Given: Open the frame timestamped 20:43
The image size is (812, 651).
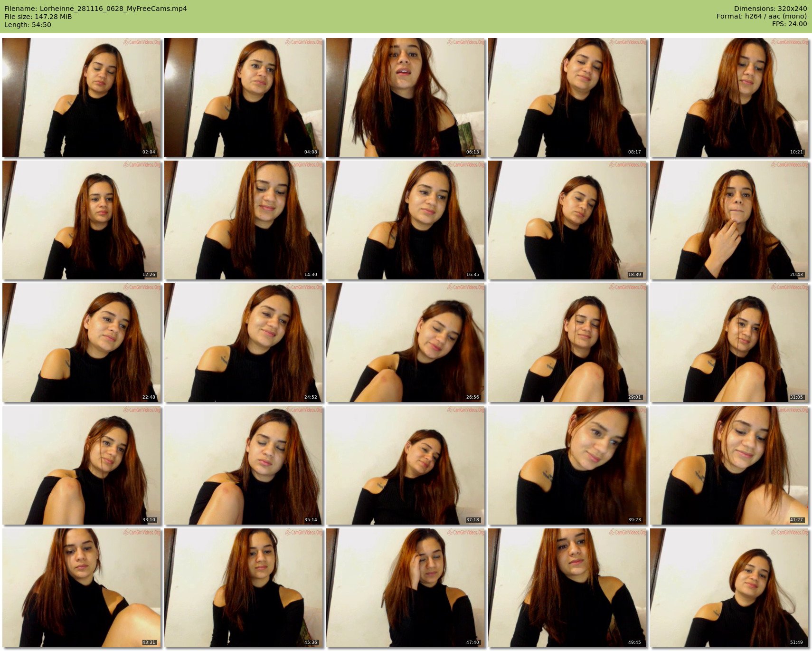Looking at the screenshot, I should click(x=729, y=220).
